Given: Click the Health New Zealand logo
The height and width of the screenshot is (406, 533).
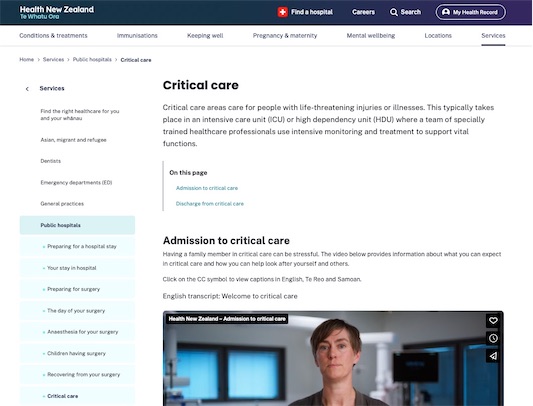Looking at the screenshot, I should pyautogui.click(x=57, y=12).
